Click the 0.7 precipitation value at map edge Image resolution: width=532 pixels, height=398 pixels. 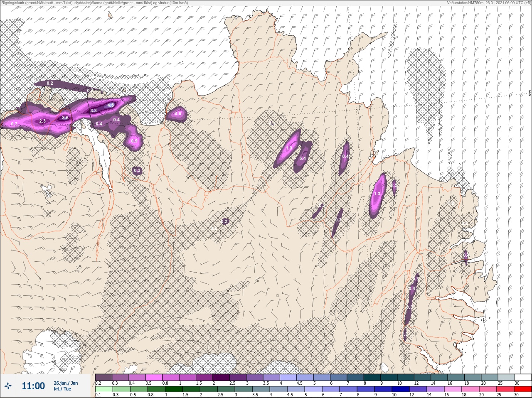[x=14, y=124]
